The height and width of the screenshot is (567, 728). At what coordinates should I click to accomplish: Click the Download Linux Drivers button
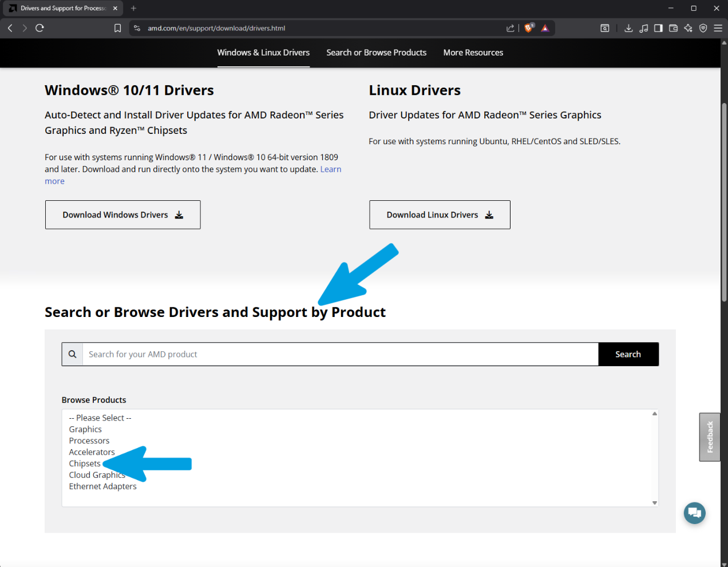[x=440, y=215]
